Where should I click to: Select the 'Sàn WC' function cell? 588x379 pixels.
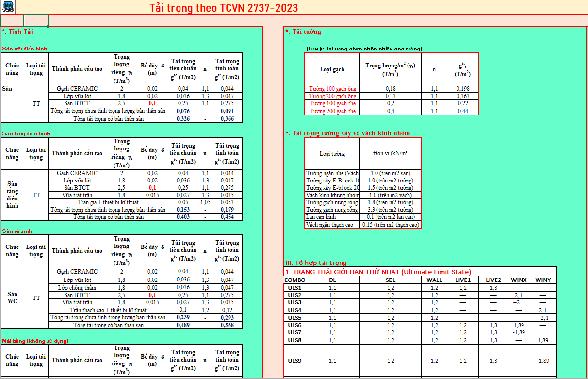(12, 298)
